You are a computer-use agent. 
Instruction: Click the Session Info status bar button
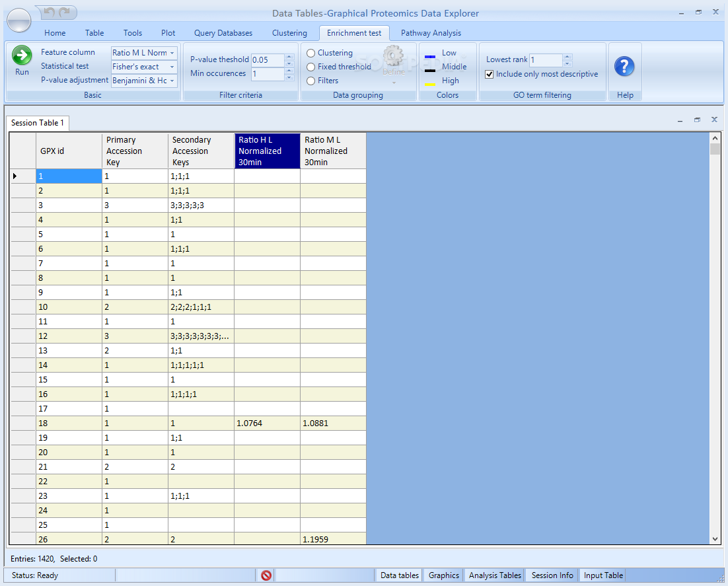click(552, 575)
